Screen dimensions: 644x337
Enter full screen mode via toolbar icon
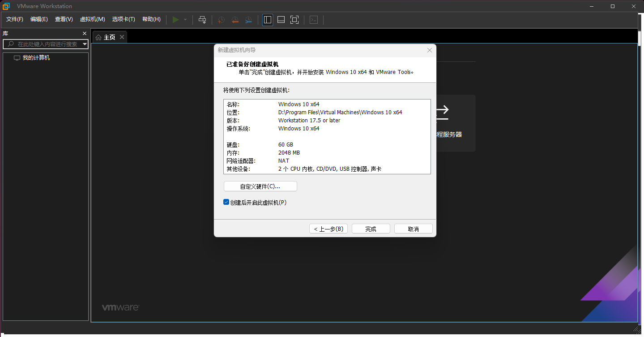[x=294, y=20]
